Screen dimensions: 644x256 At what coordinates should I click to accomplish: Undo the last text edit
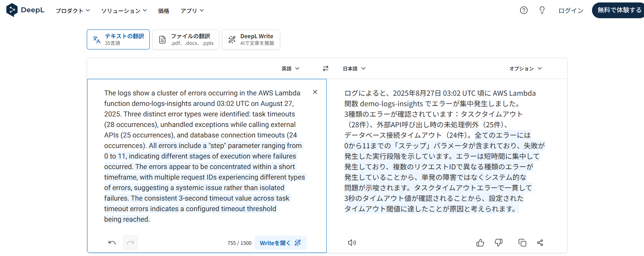point(112,243)
